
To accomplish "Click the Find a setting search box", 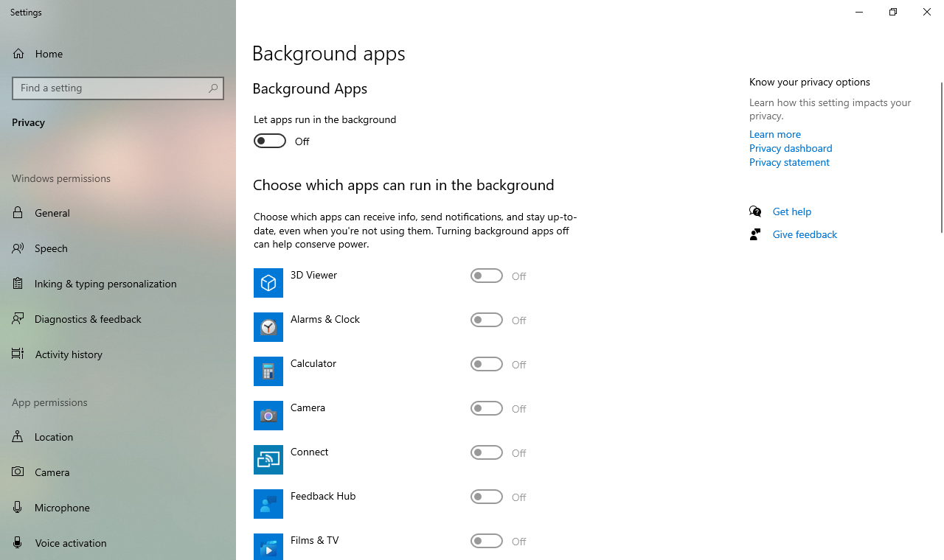I will [x=111, y=88].
